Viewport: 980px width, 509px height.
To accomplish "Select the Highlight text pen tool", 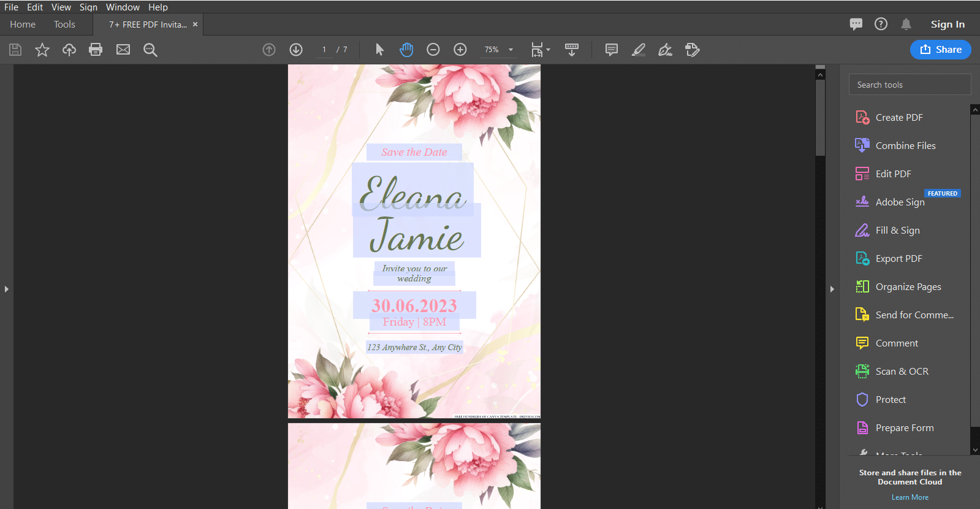I will pos(638,50).
